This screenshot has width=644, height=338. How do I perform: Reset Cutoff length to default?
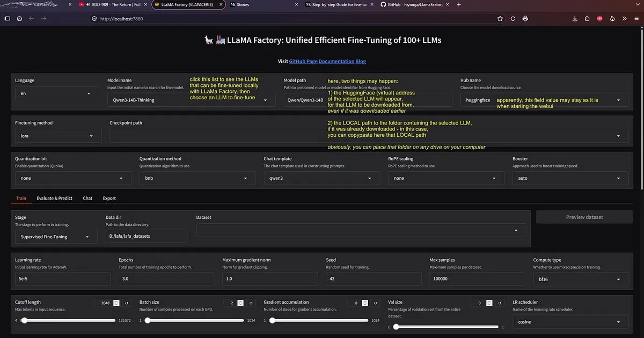127,303
